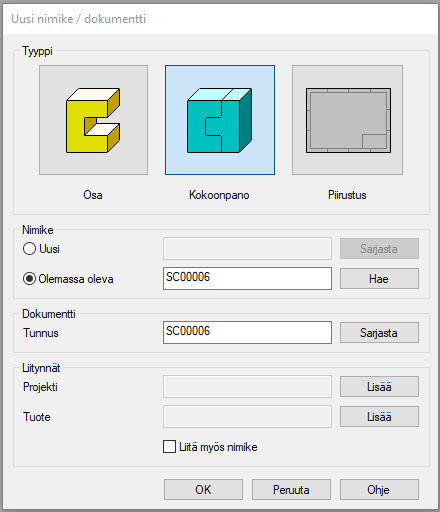440x512 pixels.
Task: Enable the Liitä myös nimike checkbox
Action: pyautogui.click(x=169, y=447)
